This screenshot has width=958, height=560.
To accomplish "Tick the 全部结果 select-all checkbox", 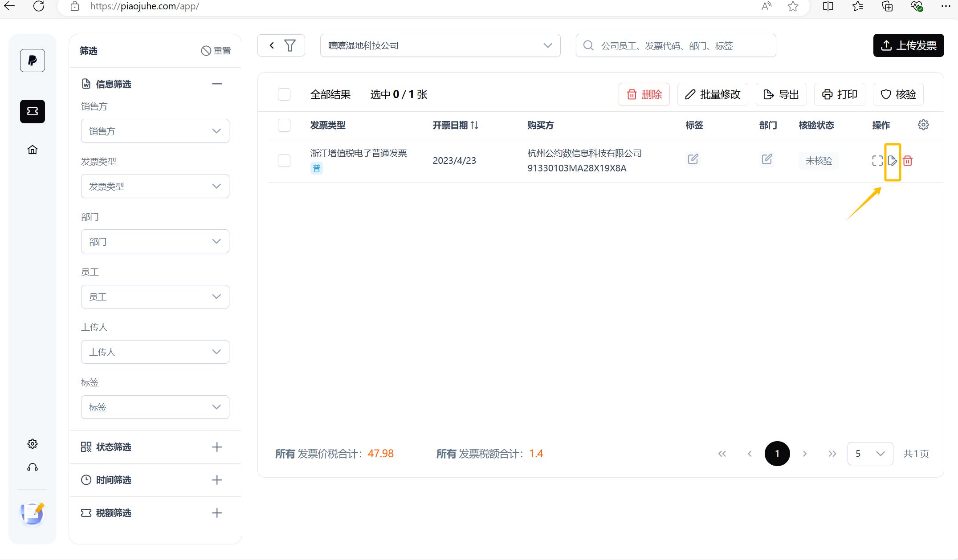I will [284, 94].
